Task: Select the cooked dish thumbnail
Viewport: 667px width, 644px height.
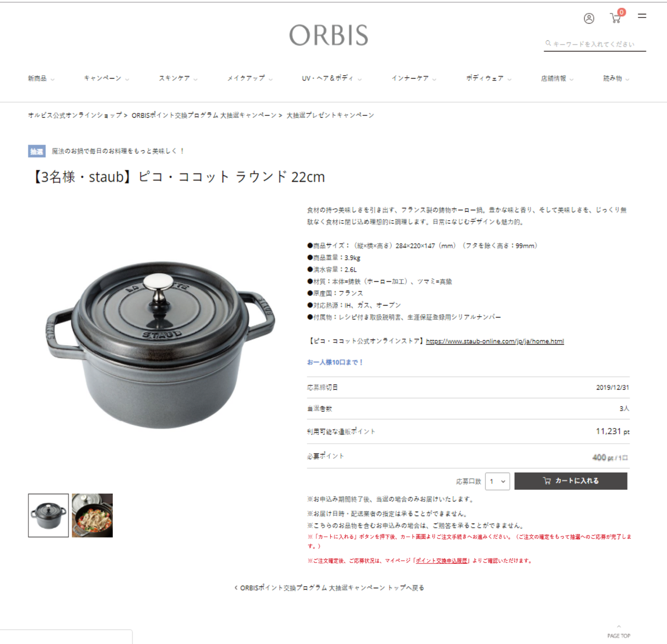Action: click(x=92, y=516)
